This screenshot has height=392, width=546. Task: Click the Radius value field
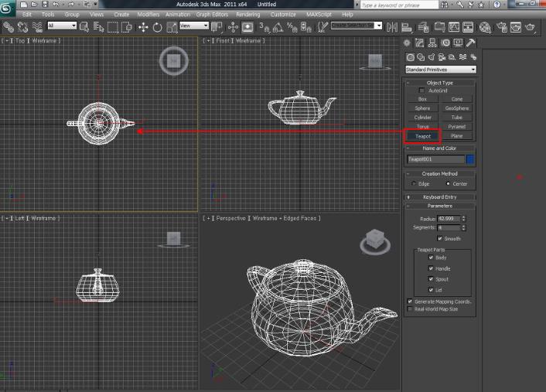pos(449,219)
